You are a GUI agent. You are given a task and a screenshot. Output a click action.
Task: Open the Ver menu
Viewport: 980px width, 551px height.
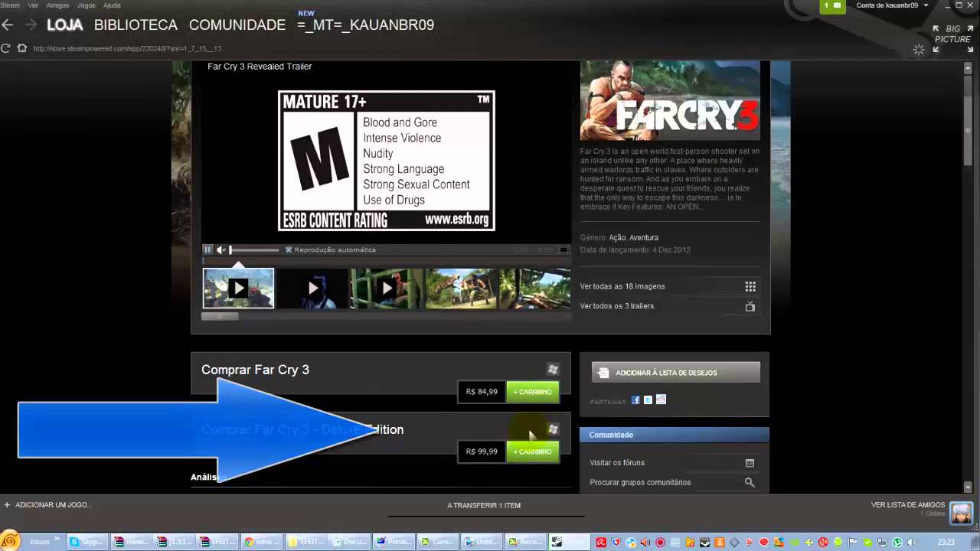point(33,5)
